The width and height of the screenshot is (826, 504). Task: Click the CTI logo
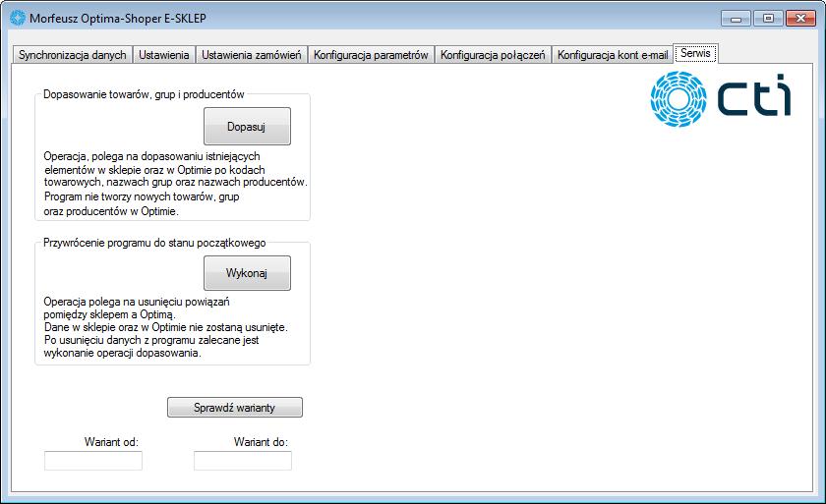pyautogui.click(x=721, y=99)
